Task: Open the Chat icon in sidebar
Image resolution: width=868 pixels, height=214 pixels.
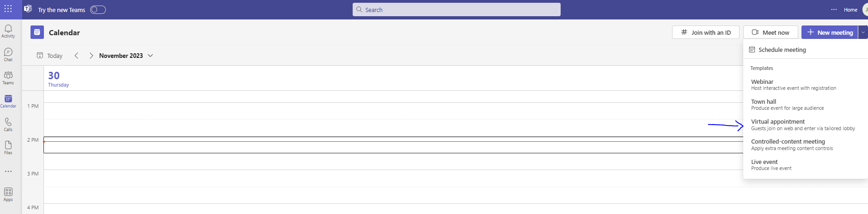Action: 8,54
